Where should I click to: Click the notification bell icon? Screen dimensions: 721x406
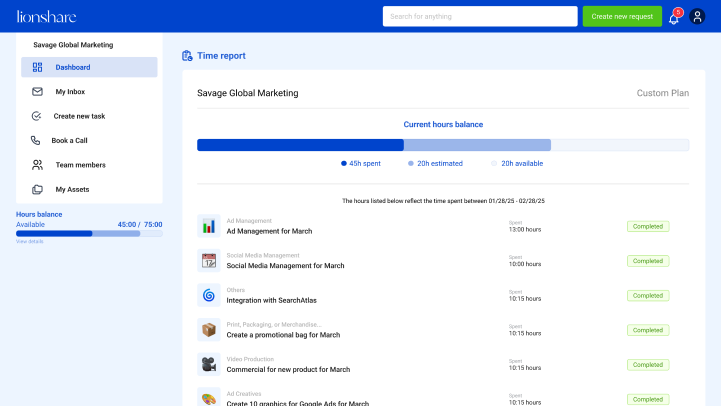(674, 17)
